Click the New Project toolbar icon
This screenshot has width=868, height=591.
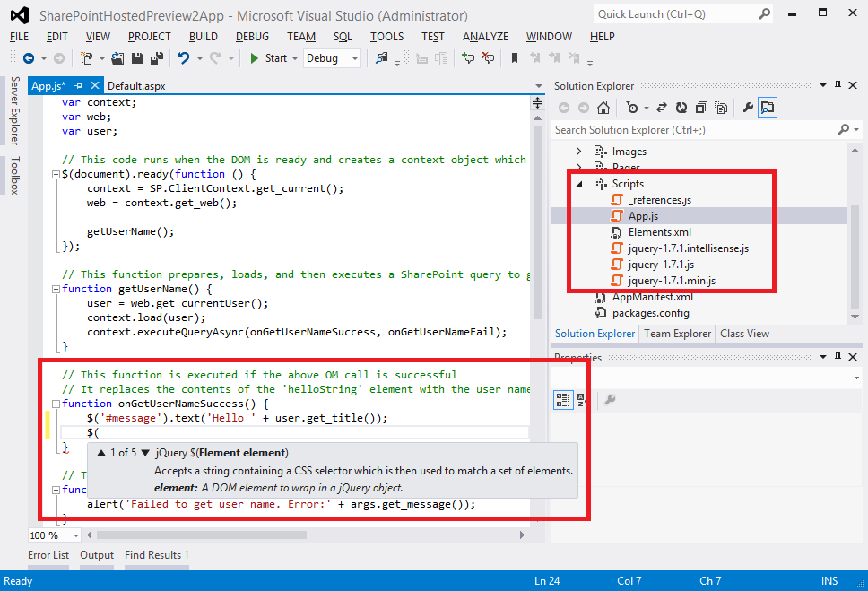pyautogui.click(x=86, y=58)
